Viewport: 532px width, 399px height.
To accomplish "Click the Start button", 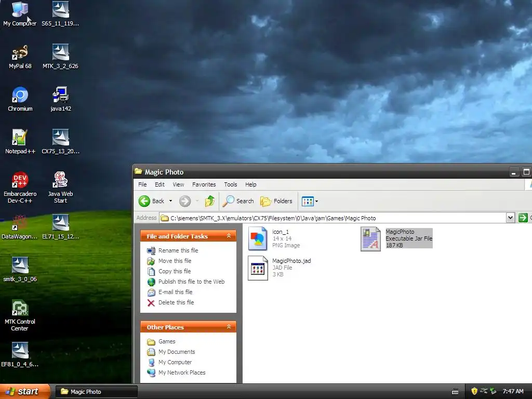I will click(25, 391).
